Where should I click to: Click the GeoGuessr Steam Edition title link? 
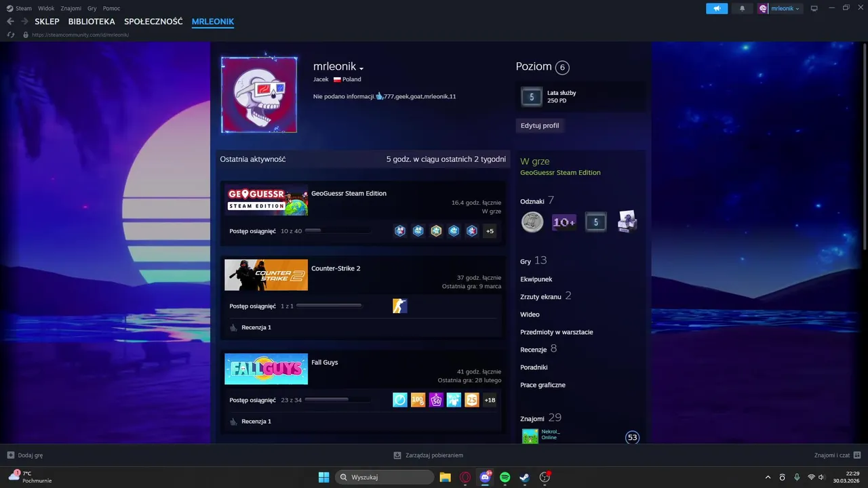coord(349,193)
